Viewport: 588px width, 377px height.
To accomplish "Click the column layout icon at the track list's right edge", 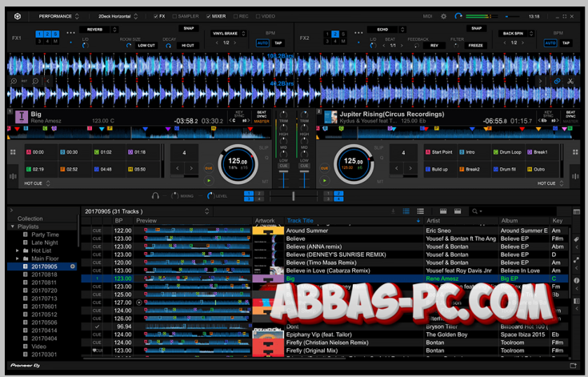I will [577, 211].
